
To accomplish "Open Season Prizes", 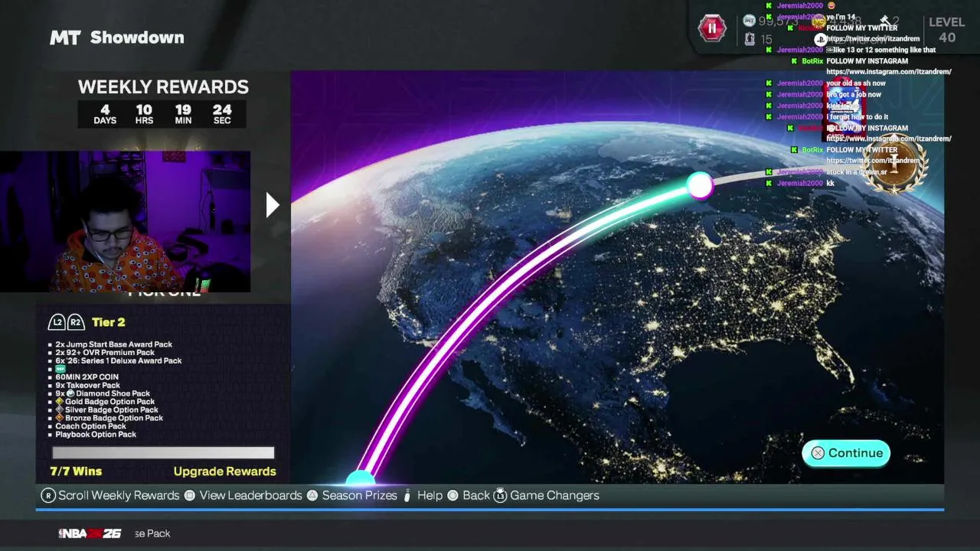I will [x=359, y=495].
